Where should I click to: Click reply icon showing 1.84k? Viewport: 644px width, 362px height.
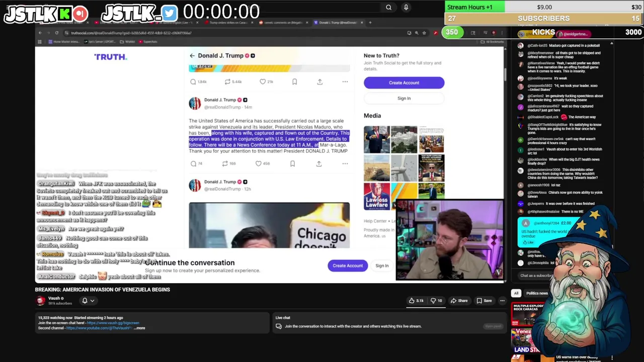[193, 81]
